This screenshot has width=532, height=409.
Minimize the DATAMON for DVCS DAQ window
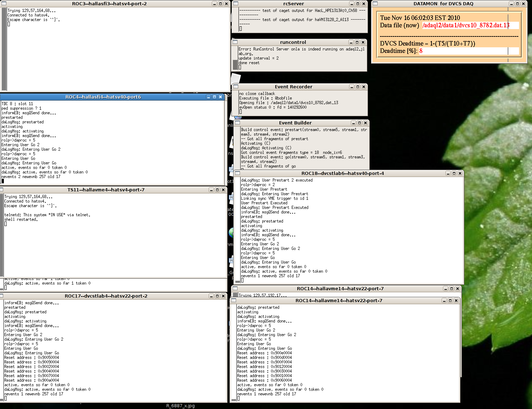pyautogui.click(x=511, y=4)
